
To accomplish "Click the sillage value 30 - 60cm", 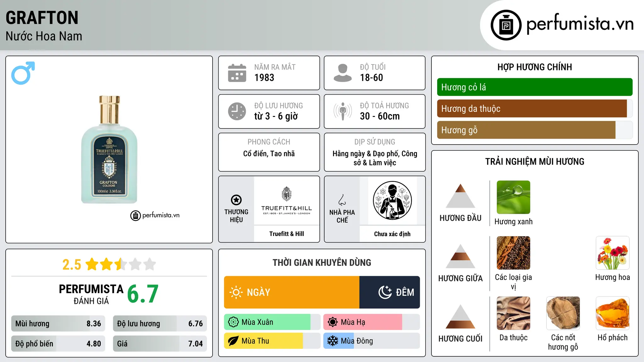I will tap(380, 116).
